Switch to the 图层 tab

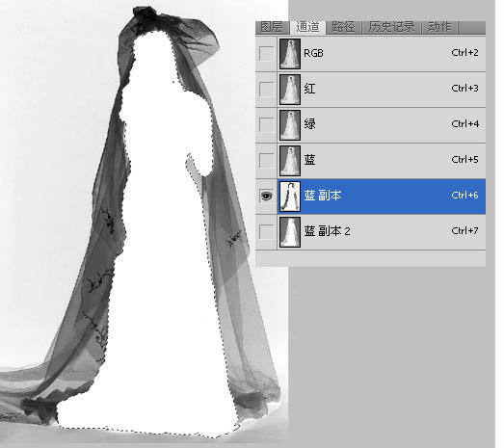(272, 27)
